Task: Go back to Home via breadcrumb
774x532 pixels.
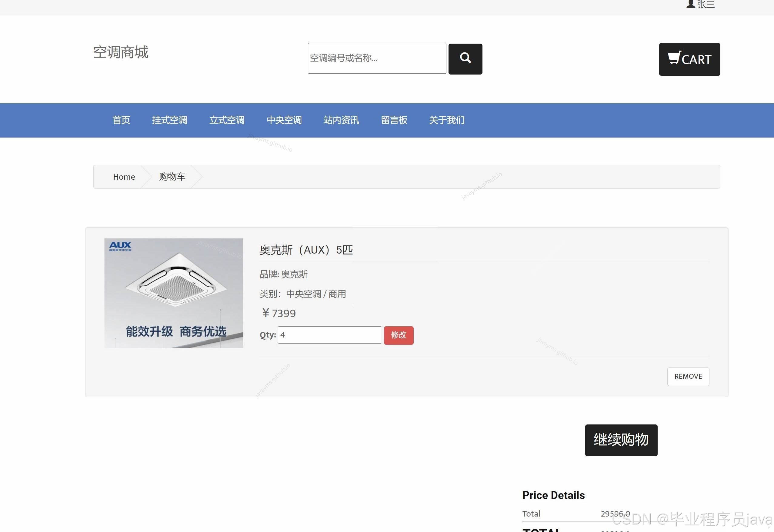Action: pyautogui.click(x=124, y=177)
